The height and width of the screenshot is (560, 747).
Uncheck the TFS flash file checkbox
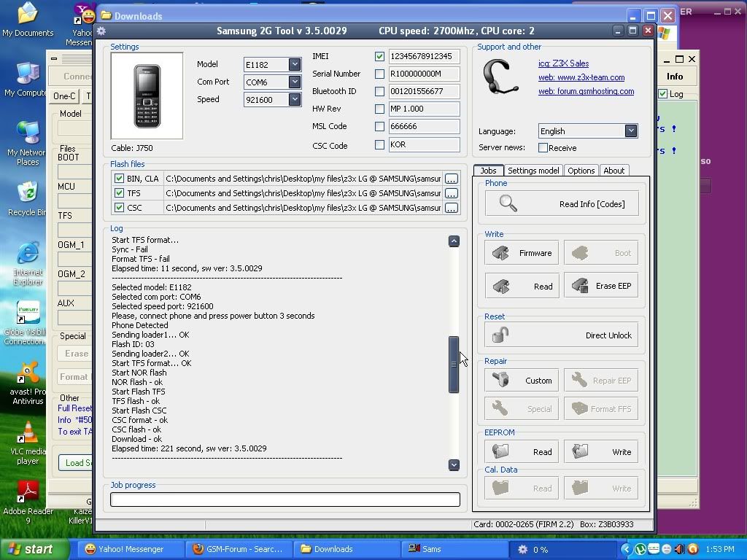(119, 193)
